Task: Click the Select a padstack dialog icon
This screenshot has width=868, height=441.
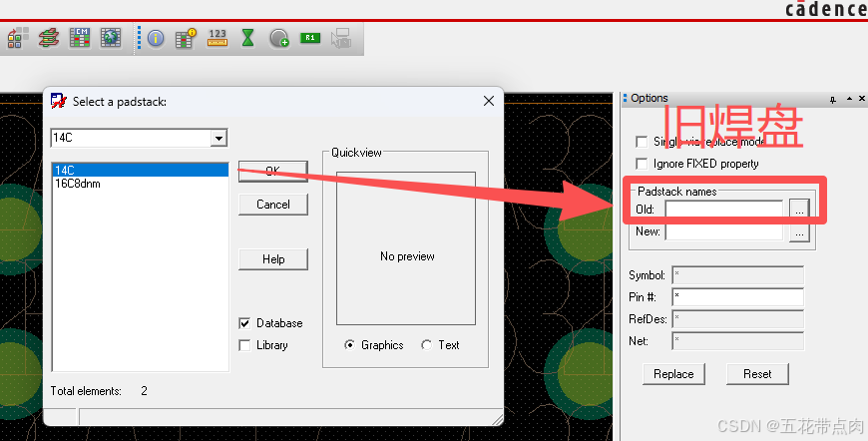Action: click(58, 101)
